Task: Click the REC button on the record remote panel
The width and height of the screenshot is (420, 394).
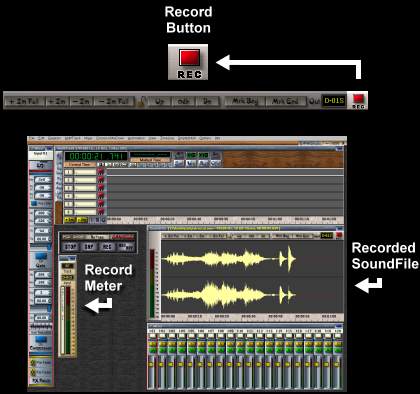Action: point(107,247)
